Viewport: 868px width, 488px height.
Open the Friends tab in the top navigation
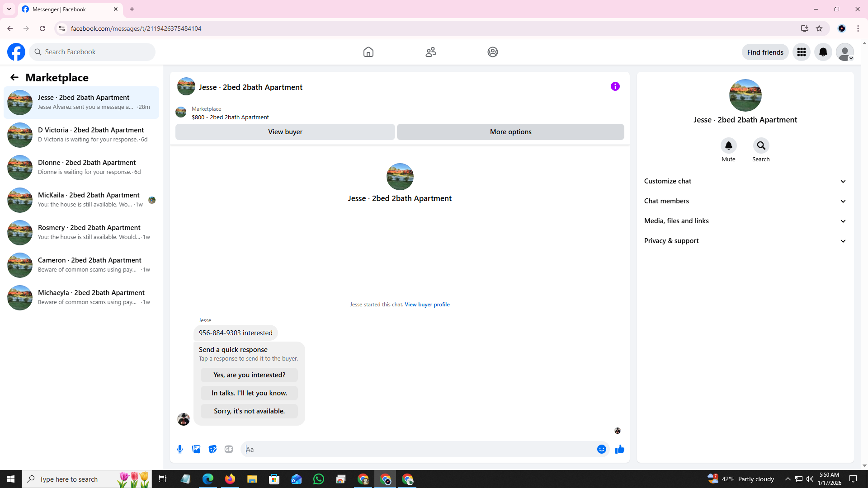click(430, 52)
